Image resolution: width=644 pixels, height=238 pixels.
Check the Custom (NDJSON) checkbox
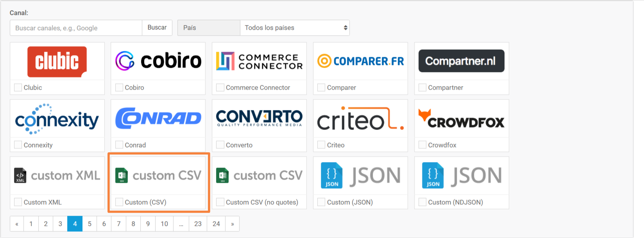pos(422,202)
